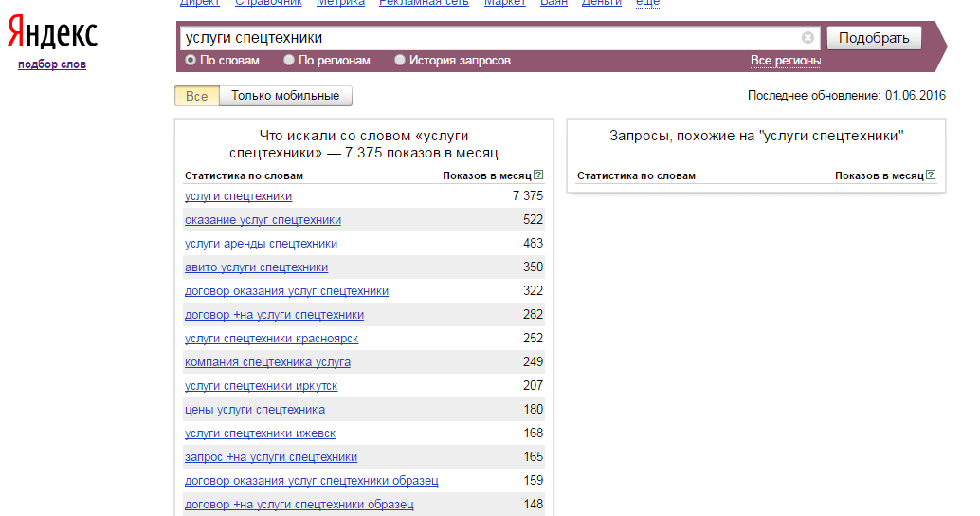
Task: Click 'договор оказания услуг спецтехники образец' link
Action: 311,481
